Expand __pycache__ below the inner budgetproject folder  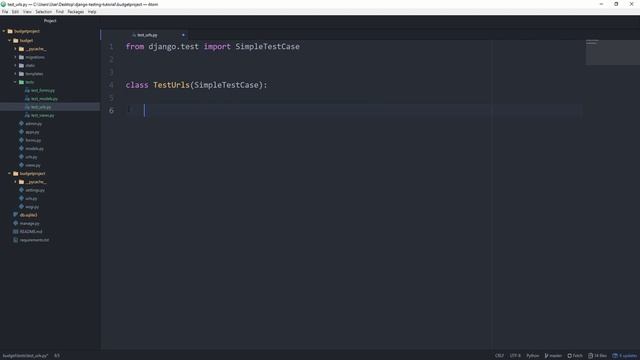16,182
